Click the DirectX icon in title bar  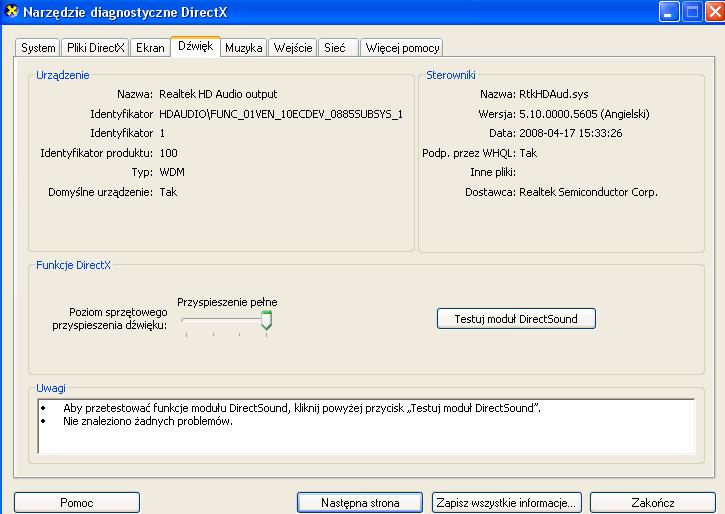tap(11, 11)
